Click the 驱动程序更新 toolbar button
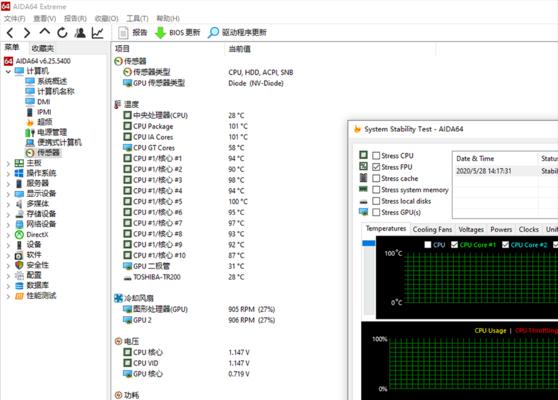Viewport: 558px width, 400px height. (237, 33)
